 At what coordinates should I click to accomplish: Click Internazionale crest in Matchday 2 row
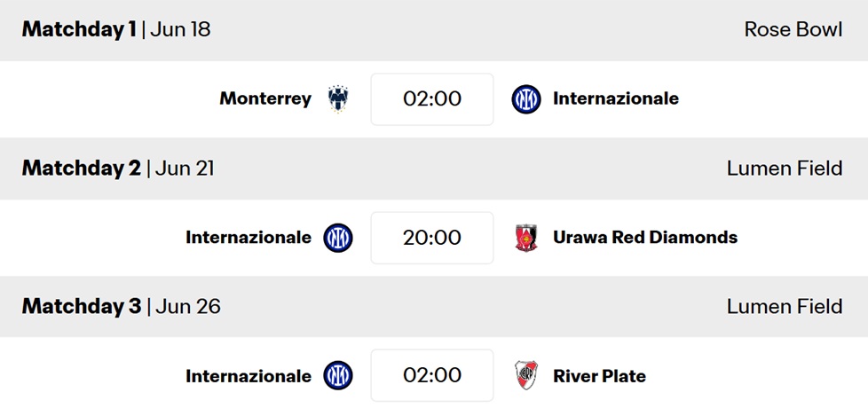337,238
